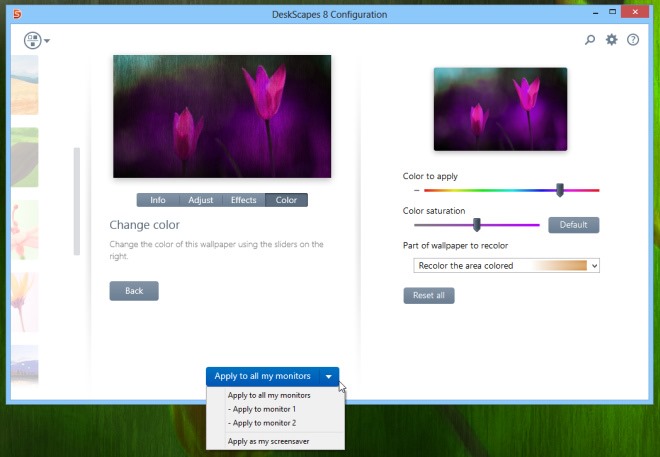Click the small recolored tulip preview

[x=500, y=109]
